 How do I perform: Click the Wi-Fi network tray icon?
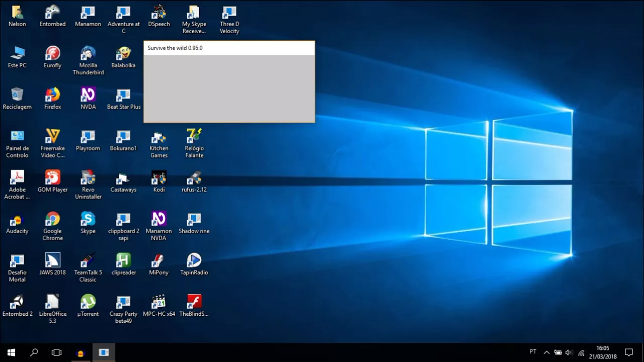(x=581, y=352)
